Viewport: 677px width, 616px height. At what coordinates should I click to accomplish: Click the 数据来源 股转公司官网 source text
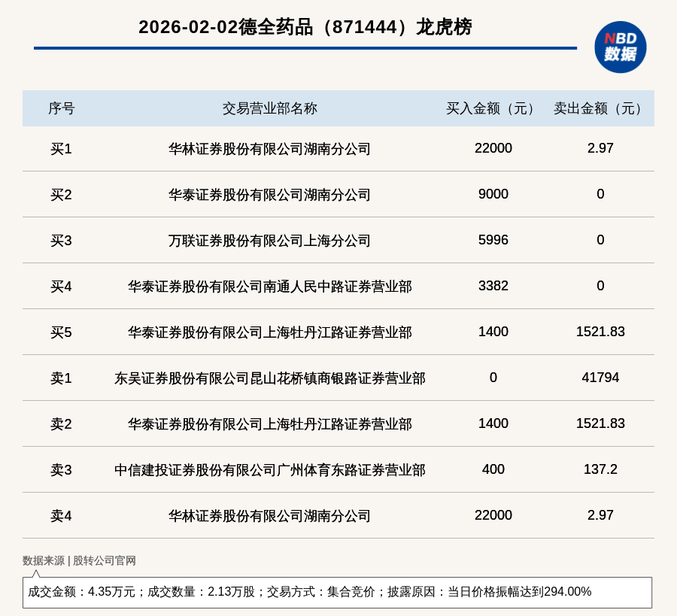coord(79,560)
